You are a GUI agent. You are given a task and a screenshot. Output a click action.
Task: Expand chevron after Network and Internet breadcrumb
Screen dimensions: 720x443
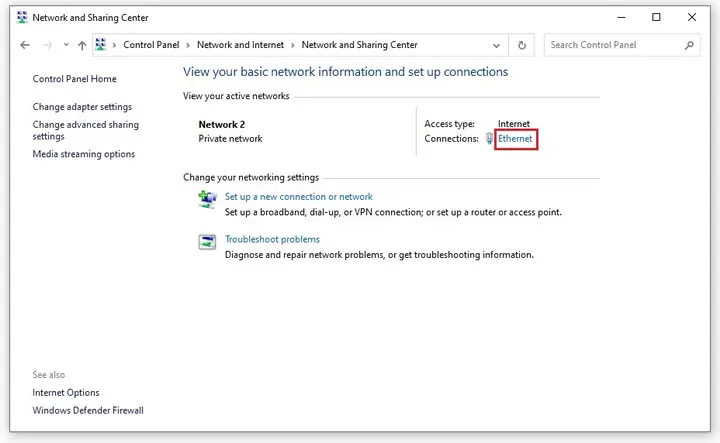point(292,45)
